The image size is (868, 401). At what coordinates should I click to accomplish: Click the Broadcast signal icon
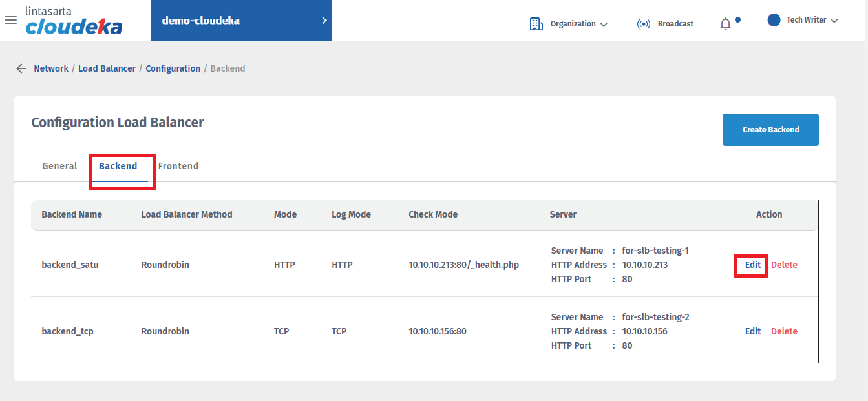(643, 24)
